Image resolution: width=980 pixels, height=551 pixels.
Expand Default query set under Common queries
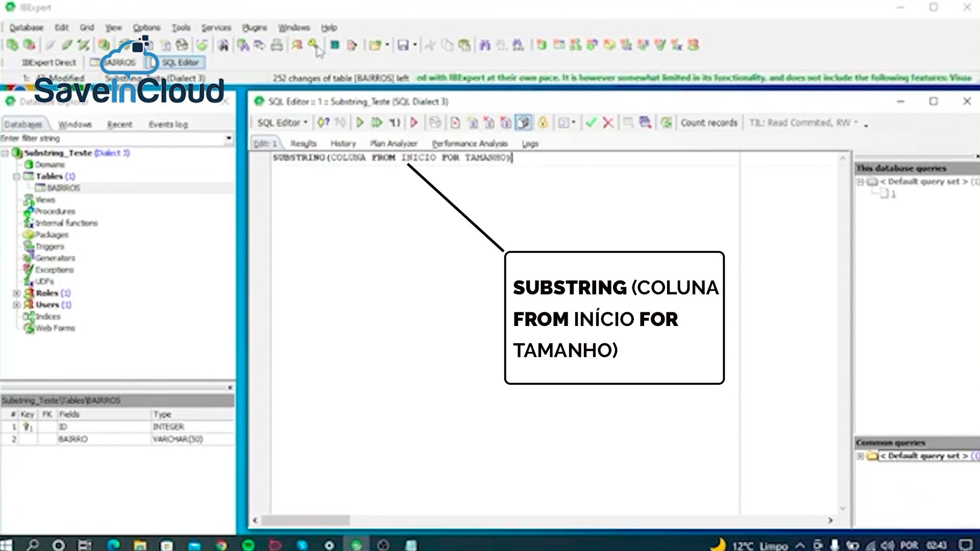tap(860, 456)
